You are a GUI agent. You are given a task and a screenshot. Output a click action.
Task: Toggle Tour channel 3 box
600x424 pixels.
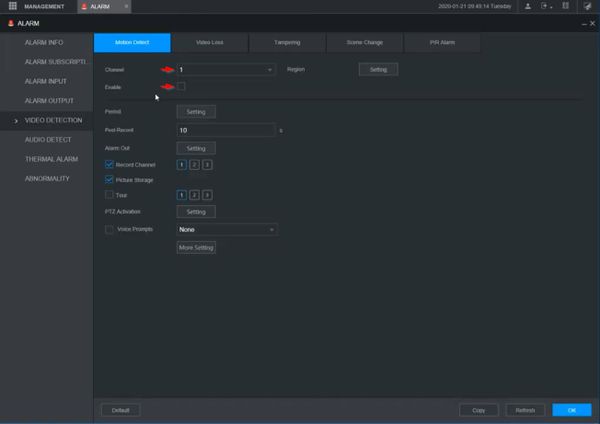pyautogui.click(x=207, y=195)
